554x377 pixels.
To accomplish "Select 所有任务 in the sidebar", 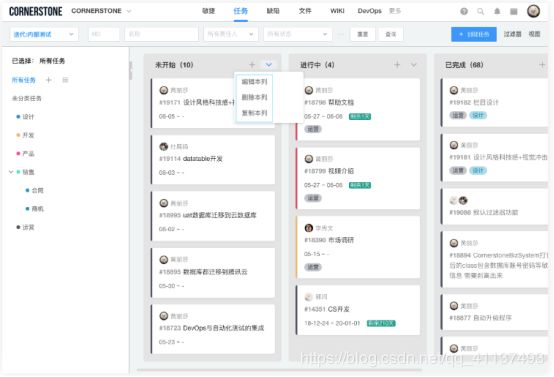I will coord(24,80).
